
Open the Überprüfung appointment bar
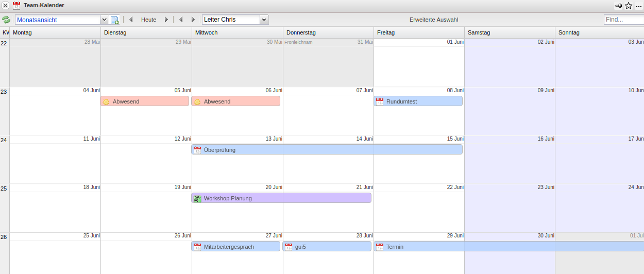327,150
